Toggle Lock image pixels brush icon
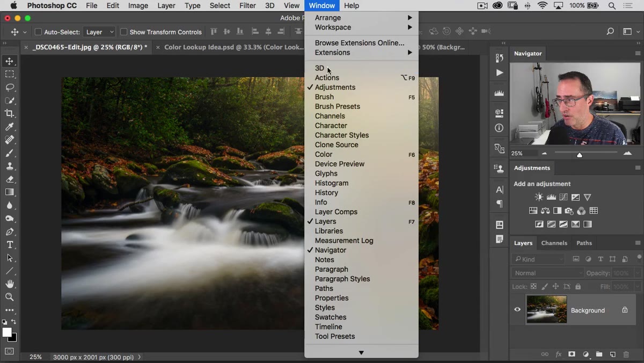 (x=545, y=287)
